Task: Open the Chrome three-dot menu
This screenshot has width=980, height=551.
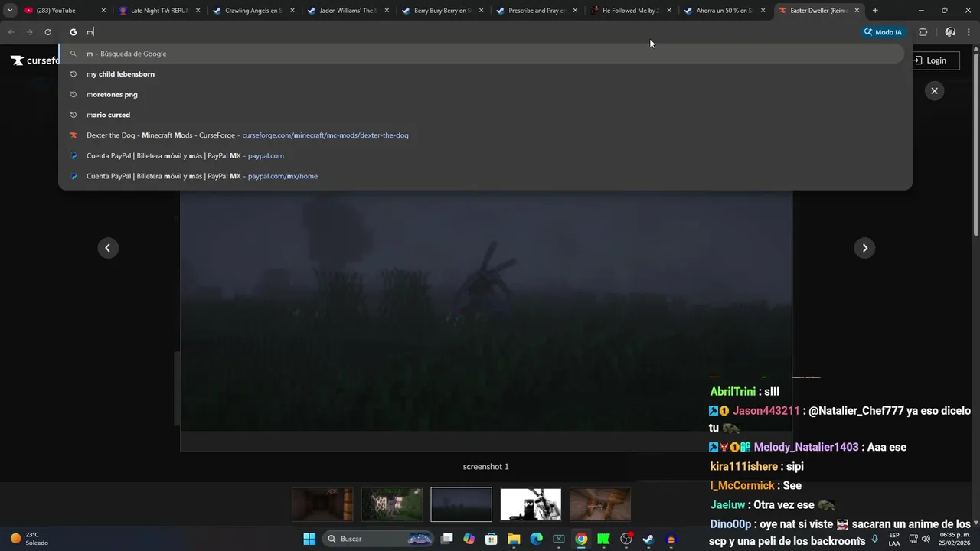Action: [x=969, y=32]
